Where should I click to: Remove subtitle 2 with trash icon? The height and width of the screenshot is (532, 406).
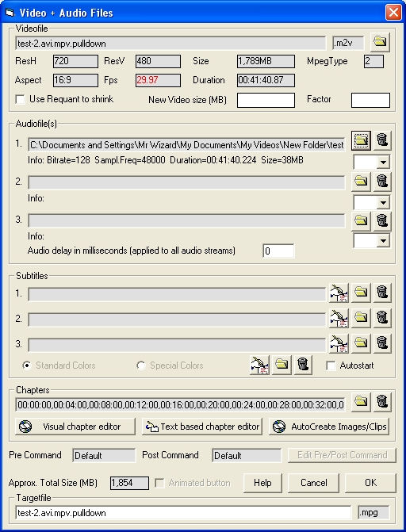[x=382, y=318]
